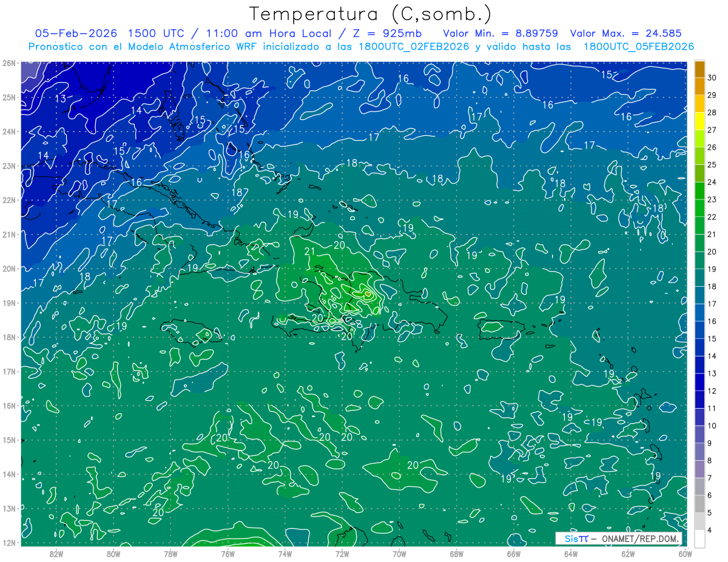Click the '76W' longitude axis label
The image size is (728, 562).
(x=227, y=554)
